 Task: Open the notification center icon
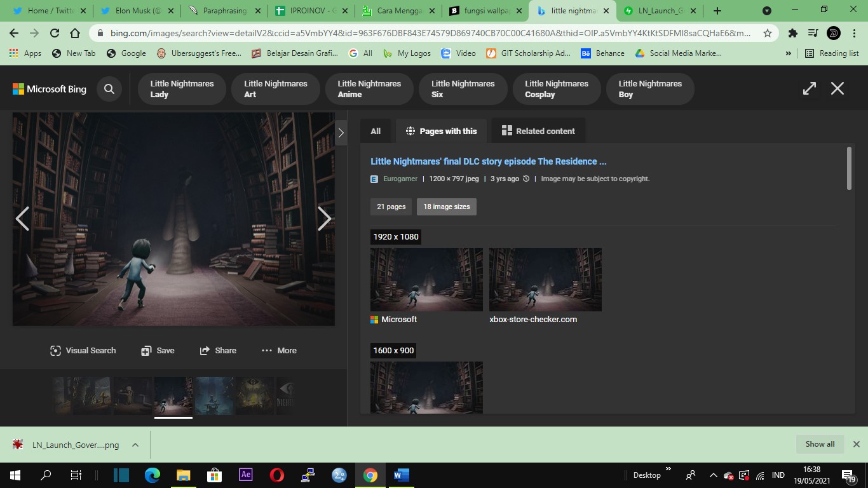click(x=850, y=475)
